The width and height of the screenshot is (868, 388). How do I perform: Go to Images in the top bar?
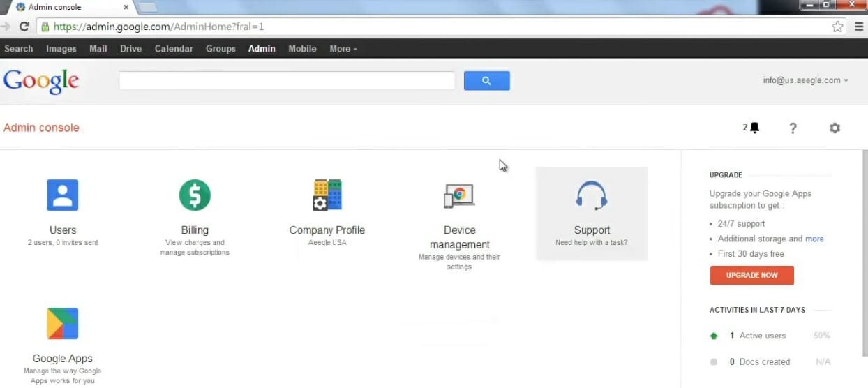click(61, 49)
